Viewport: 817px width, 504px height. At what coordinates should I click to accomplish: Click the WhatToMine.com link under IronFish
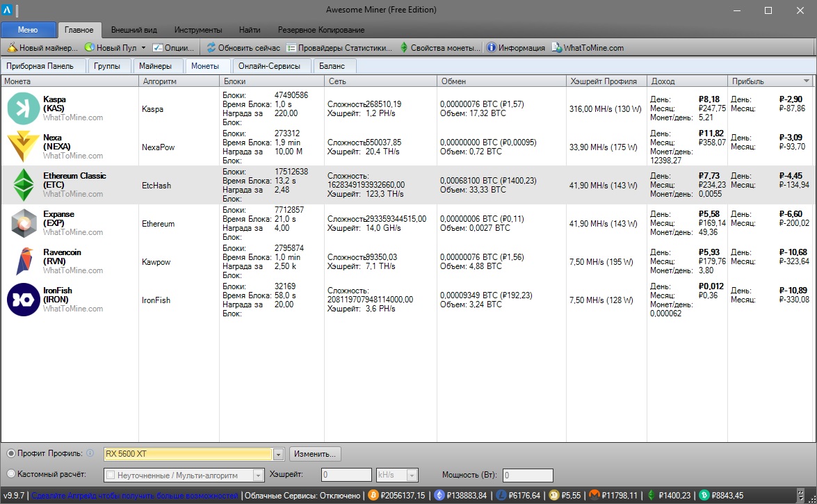pos(73,309)
